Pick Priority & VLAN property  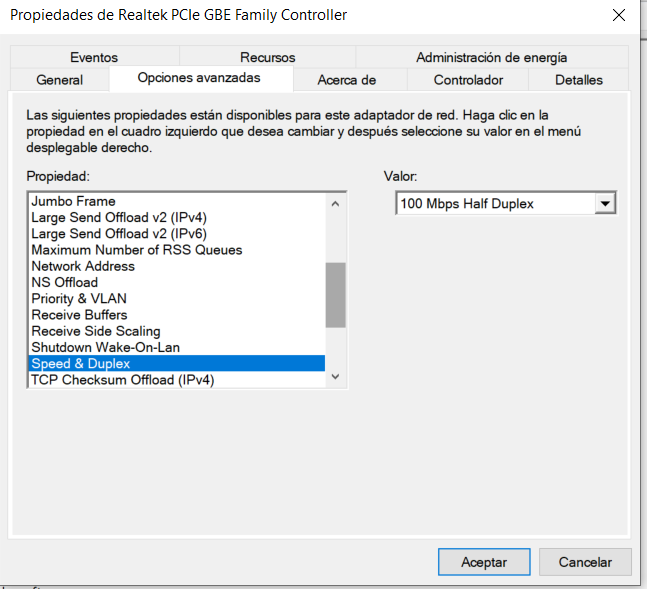[177, 298]
